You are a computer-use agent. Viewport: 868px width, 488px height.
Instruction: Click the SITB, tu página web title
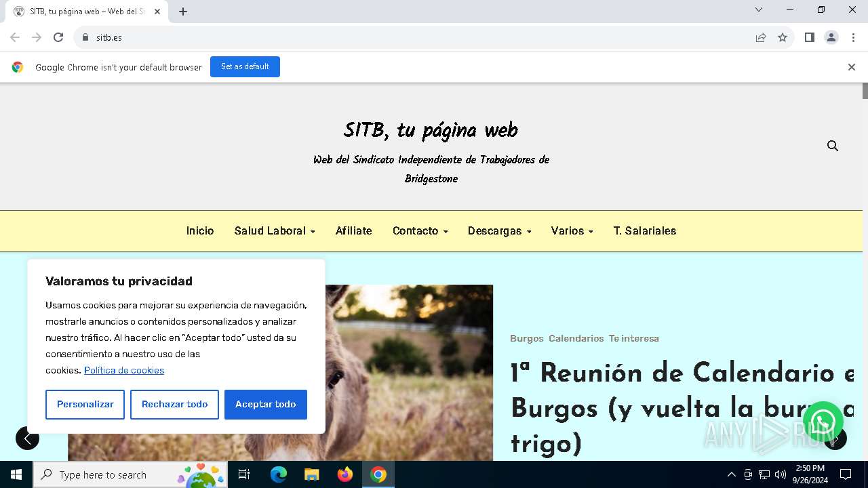click(x=431, y=130)
